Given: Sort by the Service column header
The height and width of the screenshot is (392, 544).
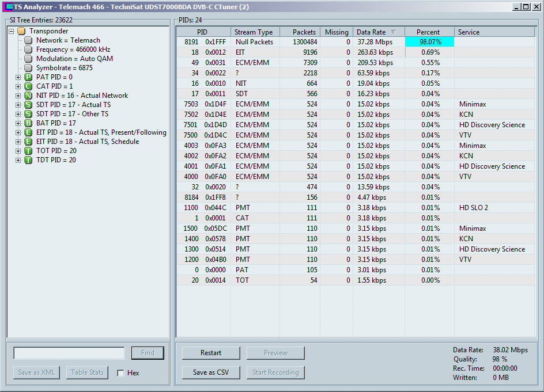Looking at the screenshot, I should tap(494, 32).
